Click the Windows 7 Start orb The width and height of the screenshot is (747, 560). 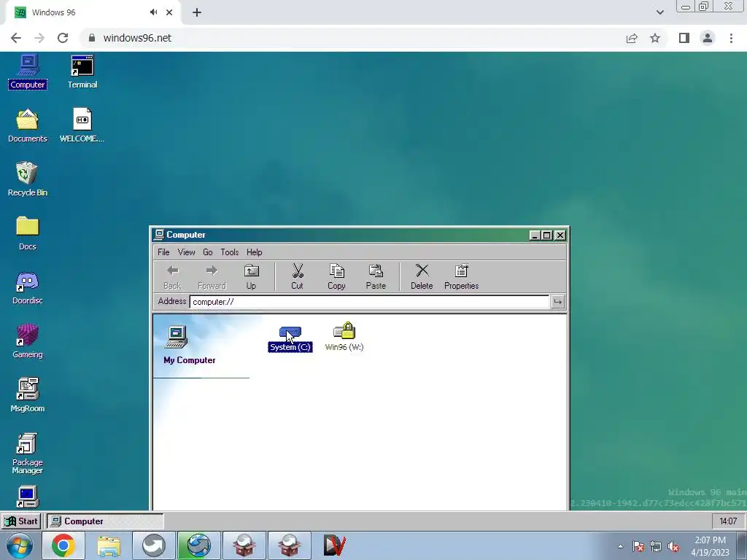19,545
